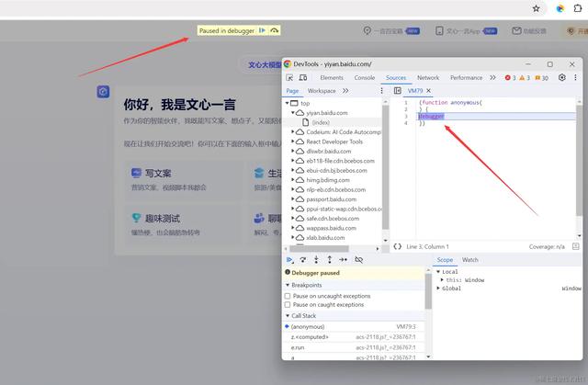The image size is (588, 385).
Task: Step over from the Paused in debugger overlay
Action: point(275,30)
